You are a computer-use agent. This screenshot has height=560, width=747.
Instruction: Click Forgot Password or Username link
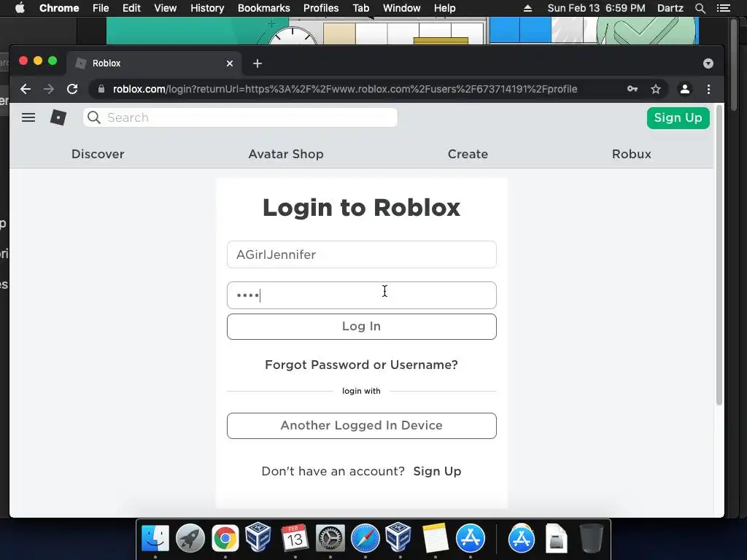coord(361,365)
